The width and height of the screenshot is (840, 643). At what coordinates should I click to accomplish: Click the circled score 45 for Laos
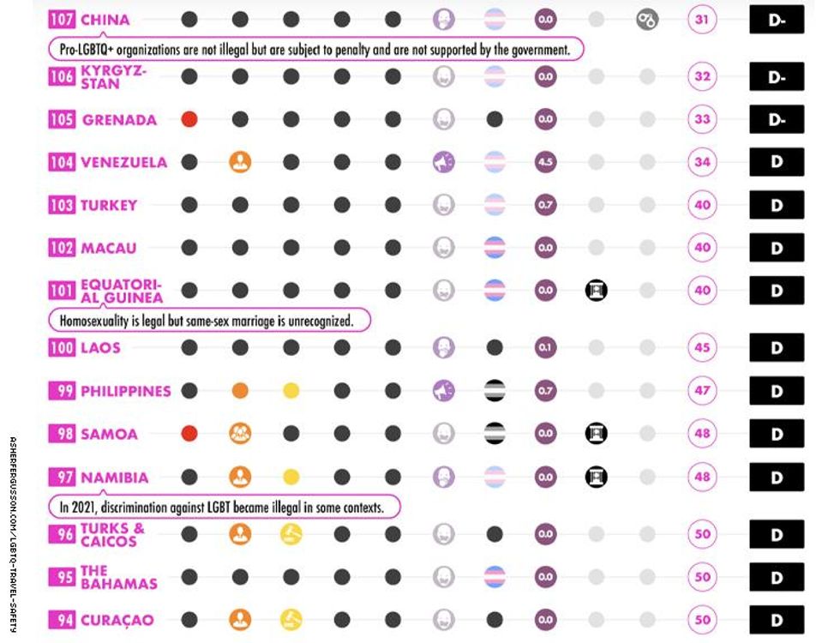(x=702, y=348)
